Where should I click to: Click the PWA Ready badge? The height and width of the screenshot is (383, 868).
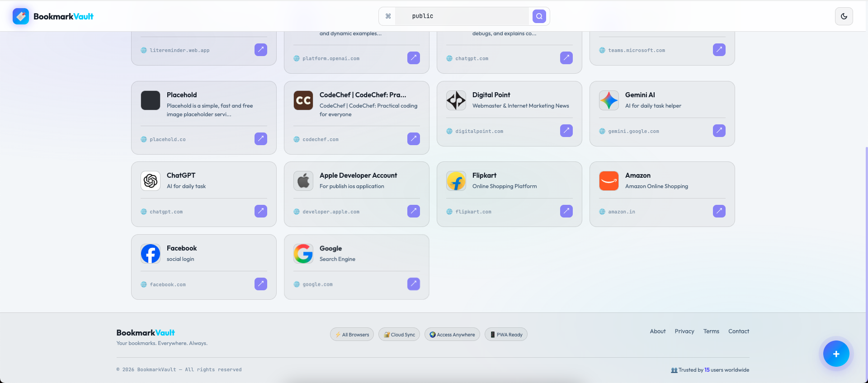pos(506,335)
